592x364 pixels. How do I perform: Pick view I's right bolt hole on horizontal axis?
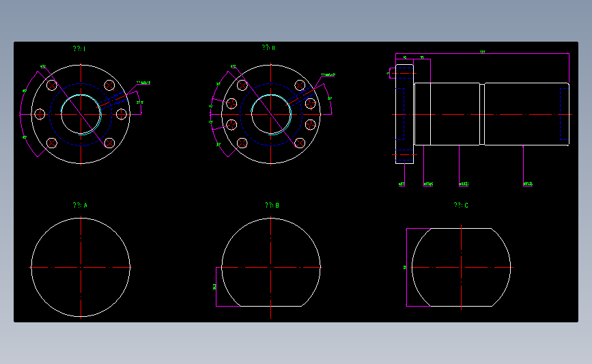[121, 114]
